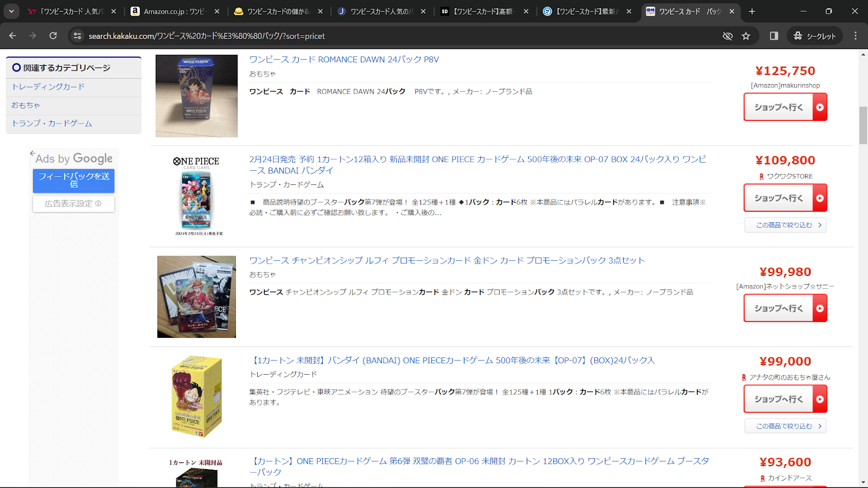Open 広告表示設定 ad settings
The height and width of the screenshot is (488, 868).
(x=74, y=204)
